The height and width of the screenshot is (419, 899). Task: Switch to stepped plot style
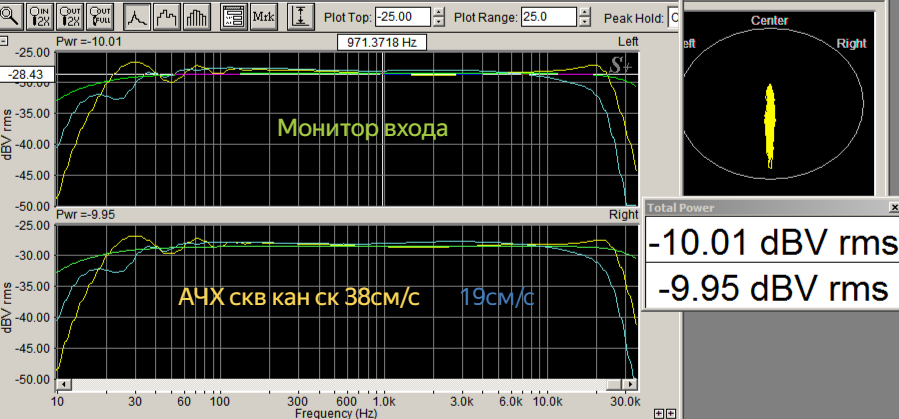click(x=169, y=16)
